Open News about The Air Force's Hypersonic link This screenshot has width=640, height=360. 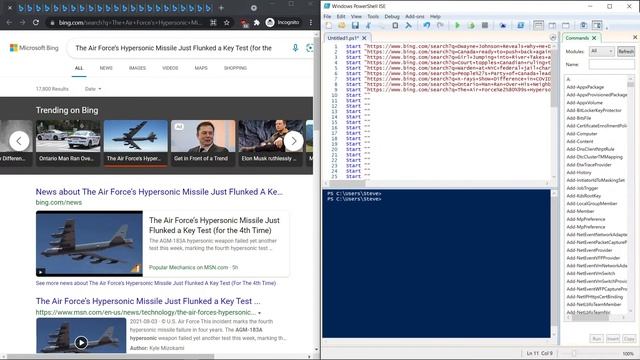coord(159,192)
